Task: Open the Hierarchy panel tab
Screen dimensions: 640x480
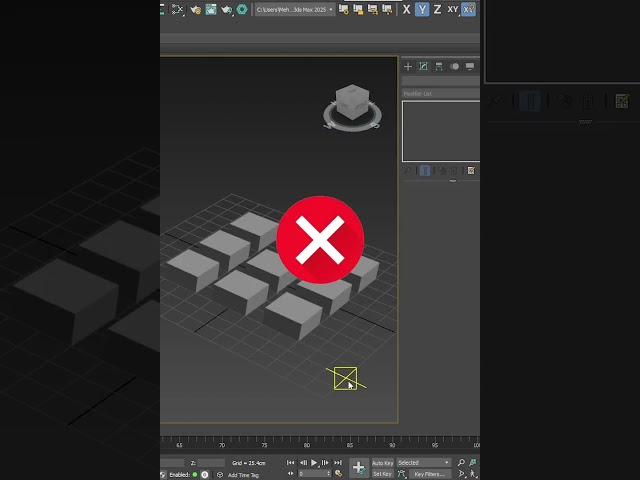Action: 439,67
